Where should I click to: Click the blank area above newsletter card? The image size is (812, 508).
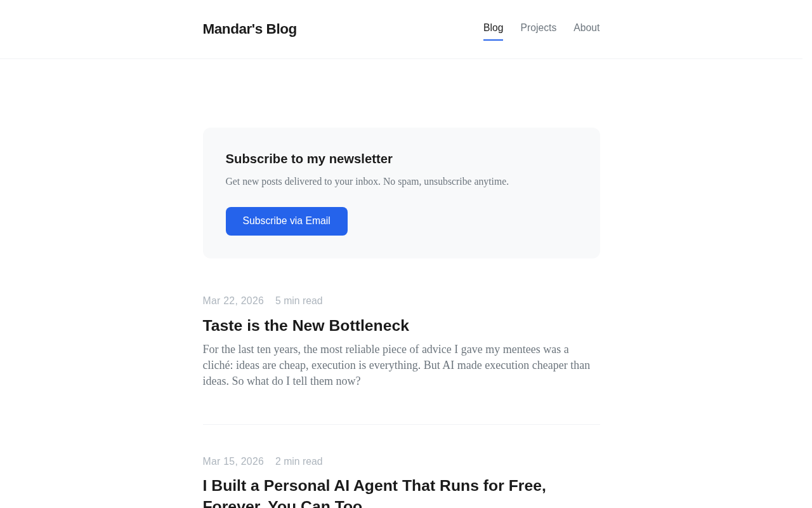tap(401, 95)
